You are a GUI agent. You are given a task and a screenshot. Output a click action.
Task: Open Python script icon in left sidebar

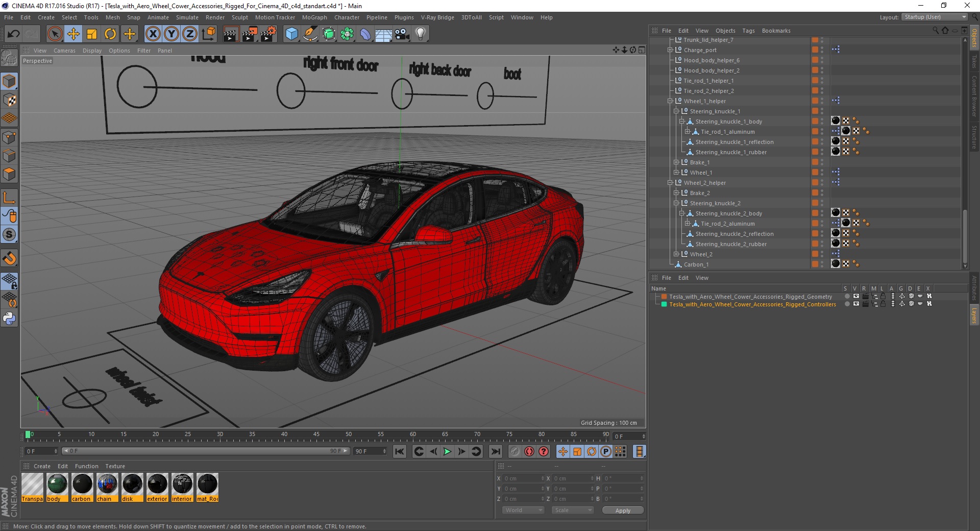pyautogui.click(x=9, y=319)
